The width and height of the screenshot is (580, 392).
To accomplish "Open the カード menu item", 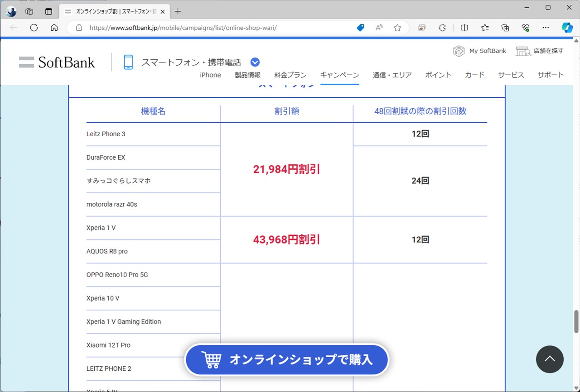I will click(x=475, y=75).
